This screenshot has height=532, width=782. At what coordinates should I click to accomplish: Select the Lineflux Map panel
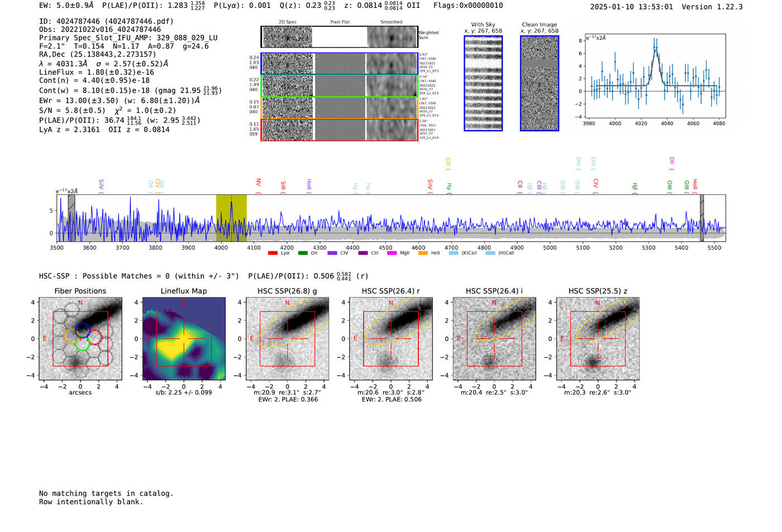pyautogui.click(x=184, y=339)
